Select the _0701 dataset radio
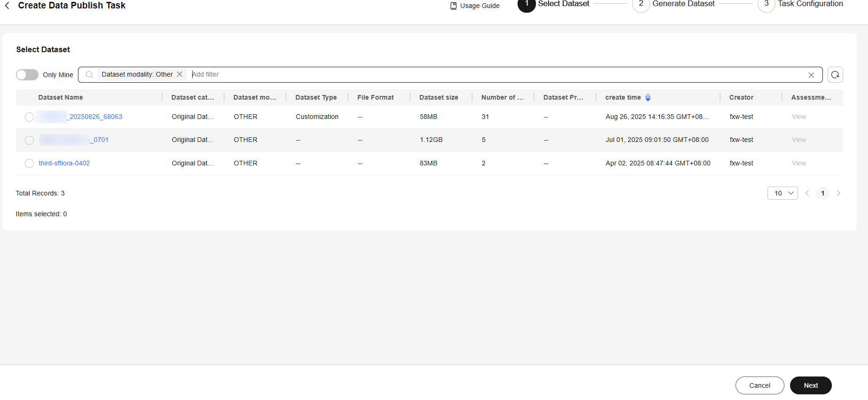Screen dimensions: 868x400 tap(29, 140)
